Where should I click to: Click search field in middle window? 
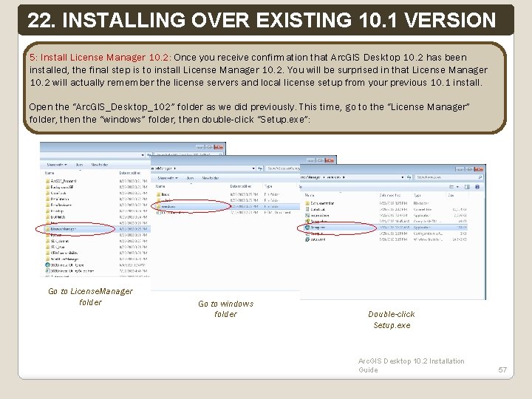tap(282, 168)
